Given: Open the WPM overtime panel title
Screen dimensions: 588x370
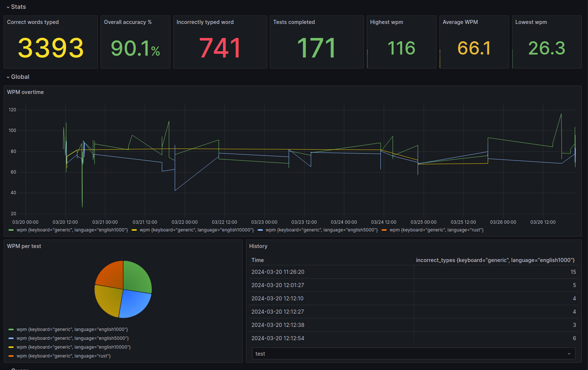Looking at the screenshot, I should point(25,92).
